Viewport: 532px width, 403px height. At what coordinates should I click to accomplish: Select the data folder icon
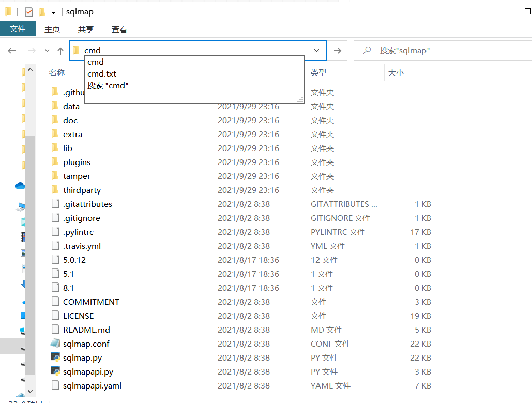click(55, 106)
